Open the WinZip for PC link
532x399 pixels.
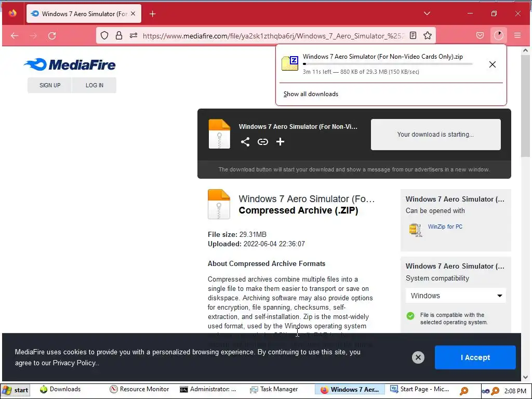(x=445, y=227)
